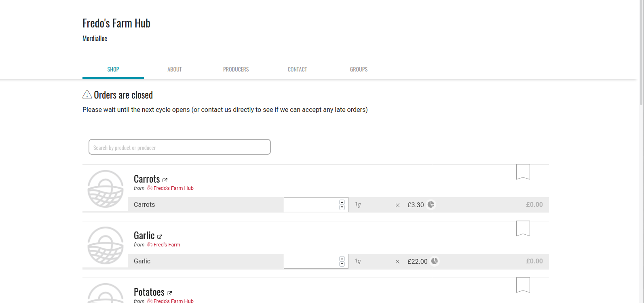
Task: Focus the product or producer search box
Action: 179,147
